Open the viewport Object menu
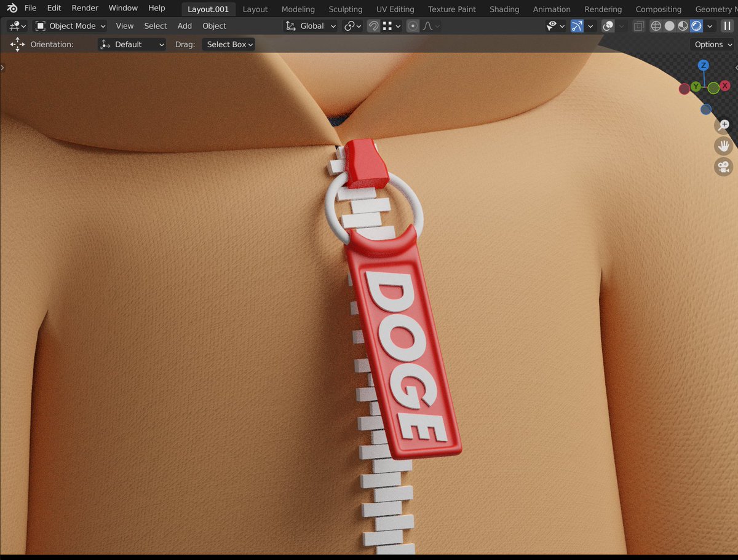This screenshot has height=560, width=738. click(x=215, y=26)
